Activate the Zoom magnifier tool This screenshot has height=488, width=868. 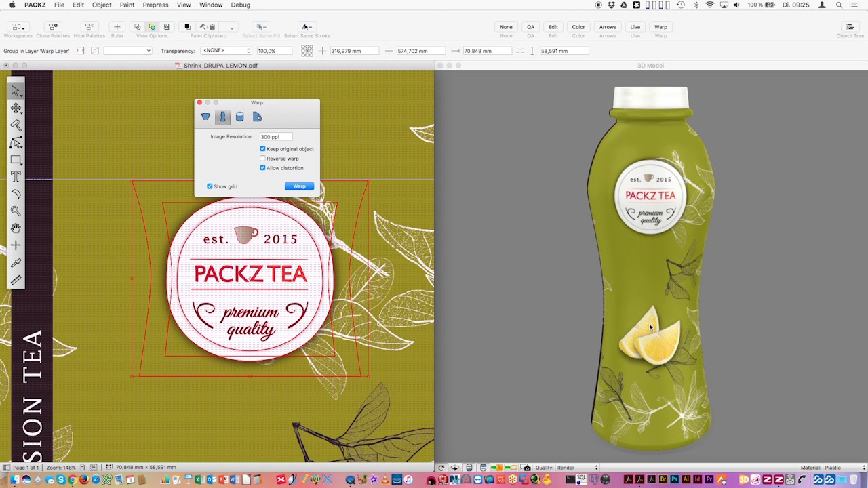click(x=16, y=211)
